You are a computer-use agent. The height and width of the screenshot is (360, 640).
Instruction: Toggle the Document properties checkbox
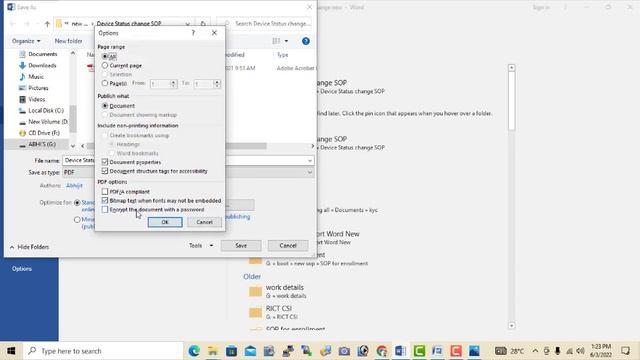tap(105, 162)
